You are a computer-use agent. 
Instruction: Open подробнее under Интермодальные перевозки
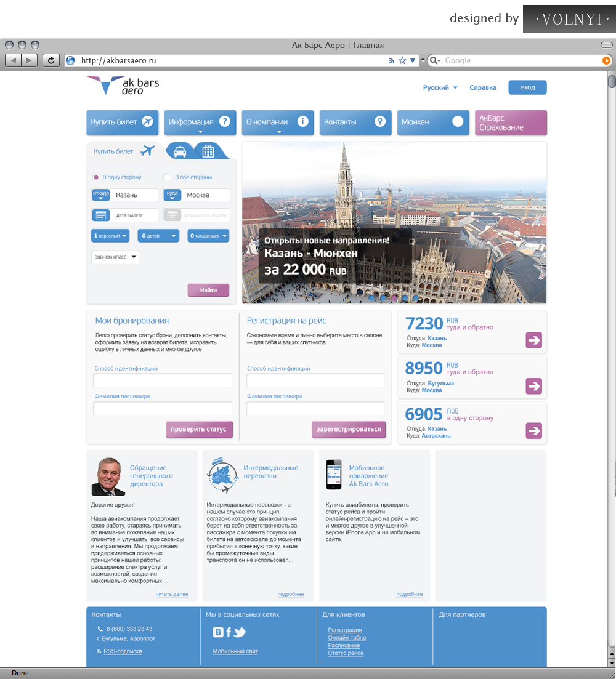coord(291,594)
